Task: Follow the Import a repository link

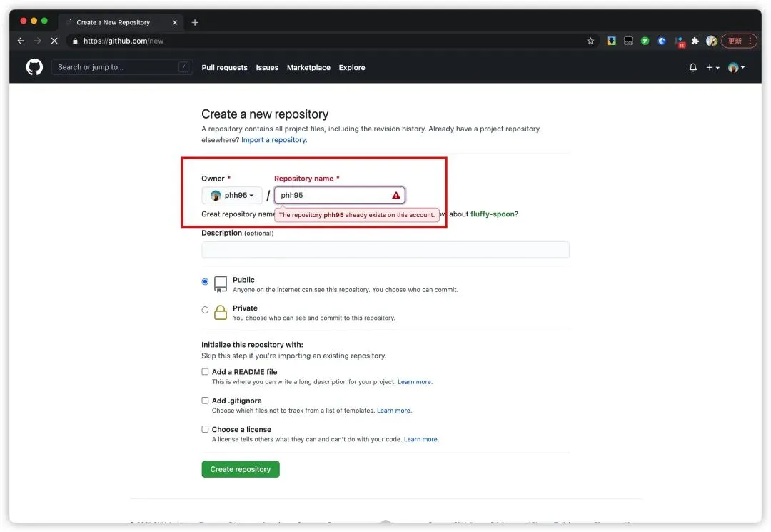Action: pyautogui.click(x=273, y=140)
